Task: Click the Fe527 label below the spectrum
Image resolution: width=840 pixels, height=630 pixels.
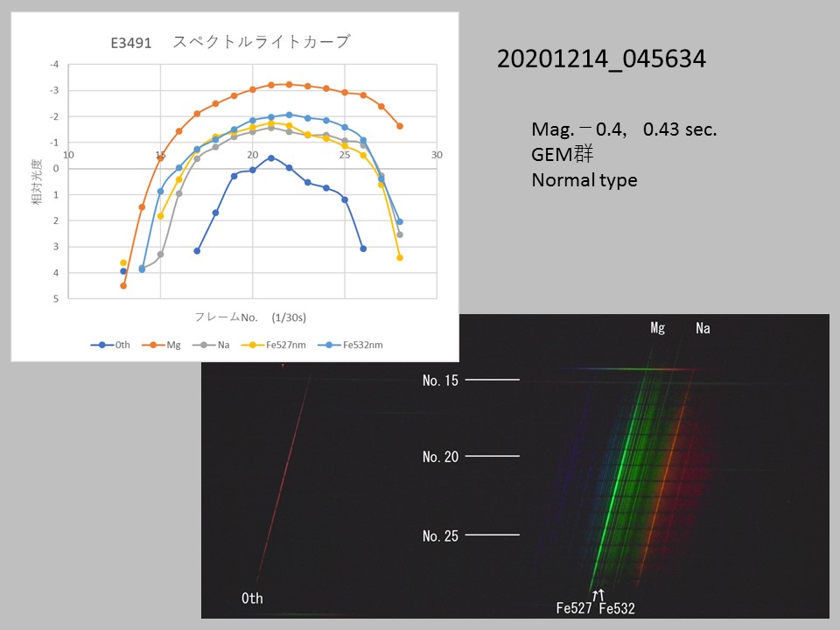Action: [575, 608]
